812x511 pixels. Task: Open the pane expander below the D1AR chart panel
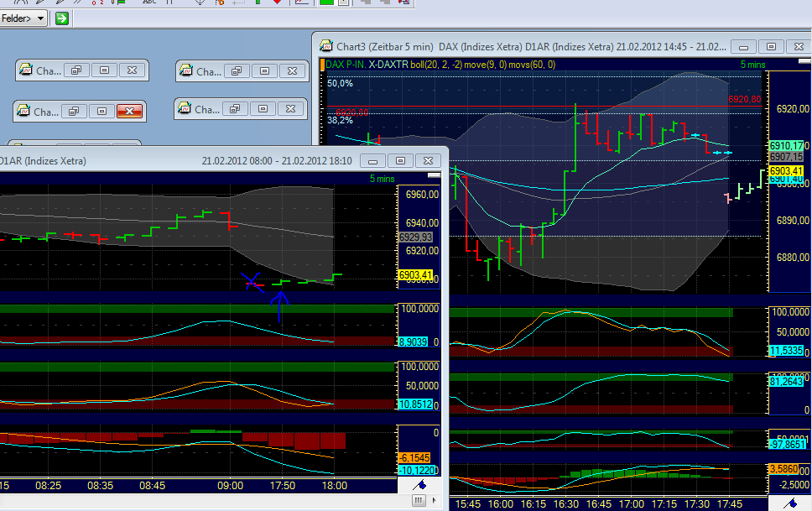418,500
